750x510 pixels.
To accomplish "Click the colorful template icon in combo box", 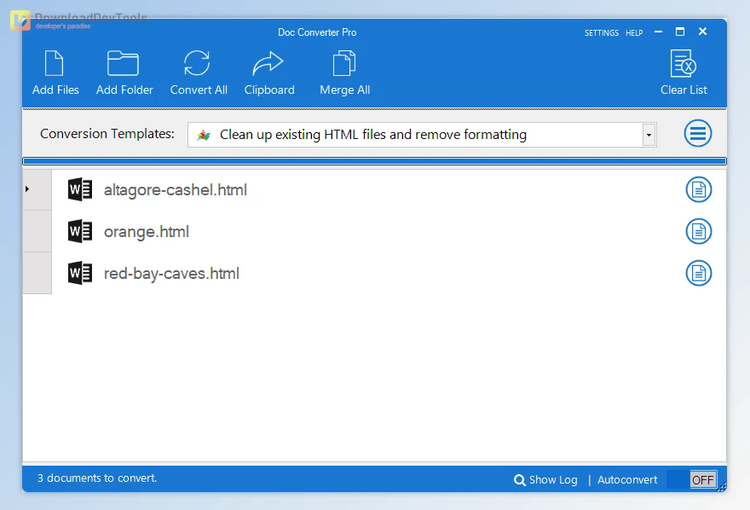I will click(x=204, y=135).
